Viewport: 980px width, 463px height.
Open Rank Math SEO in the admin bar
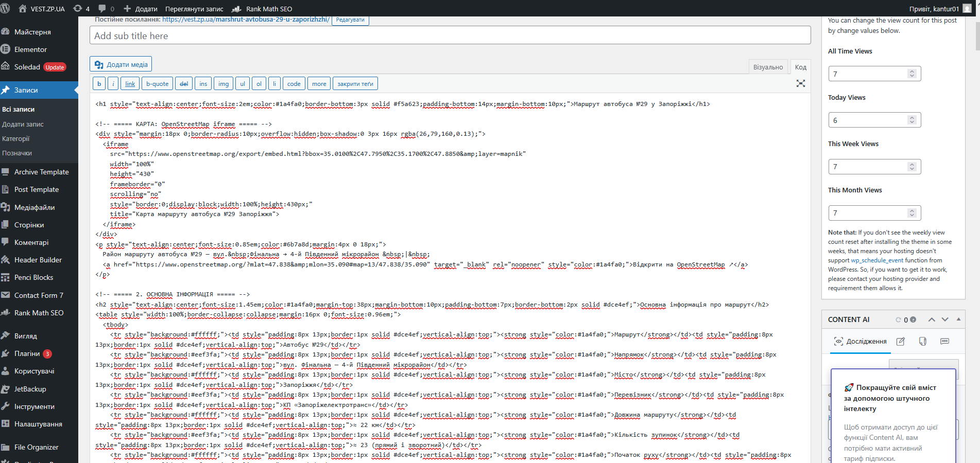(262, 9)
